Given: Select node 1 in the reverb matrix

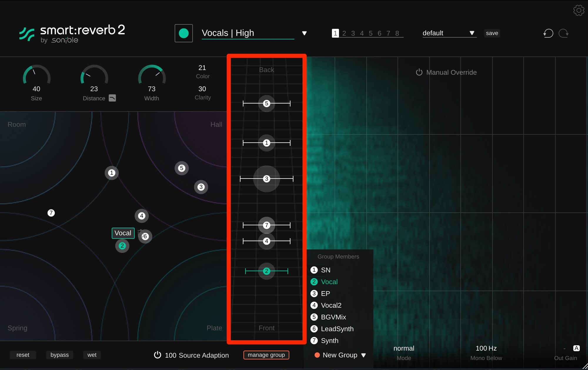Looking at the screenshot, I should tap(111, 173).
